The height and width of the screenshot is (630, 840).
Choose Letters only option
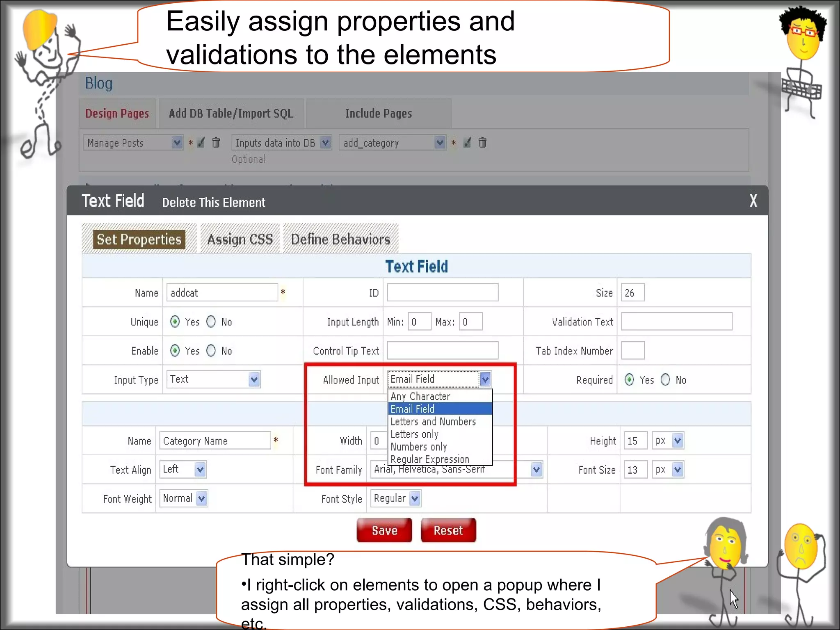440,434
